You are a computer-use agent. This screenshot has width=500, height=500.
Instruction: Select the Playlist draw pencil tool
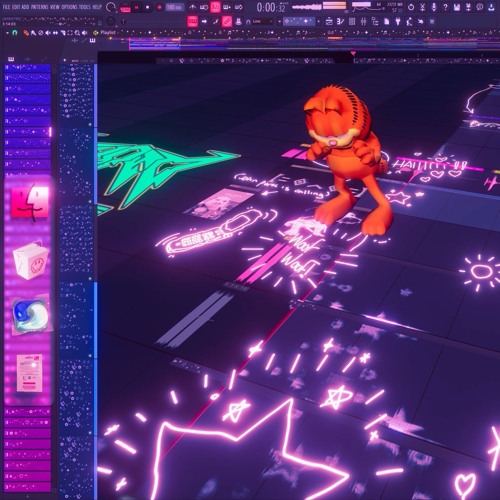pos(26,33)
